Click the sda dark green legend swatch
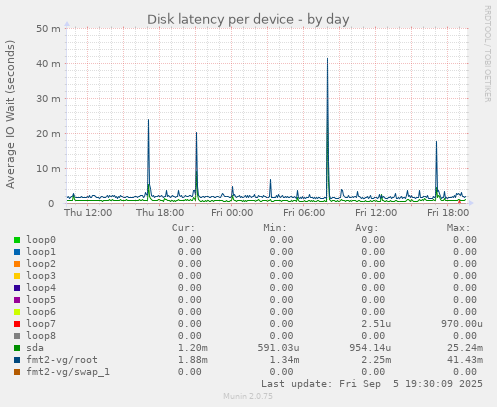 click(x=17, y=348)
